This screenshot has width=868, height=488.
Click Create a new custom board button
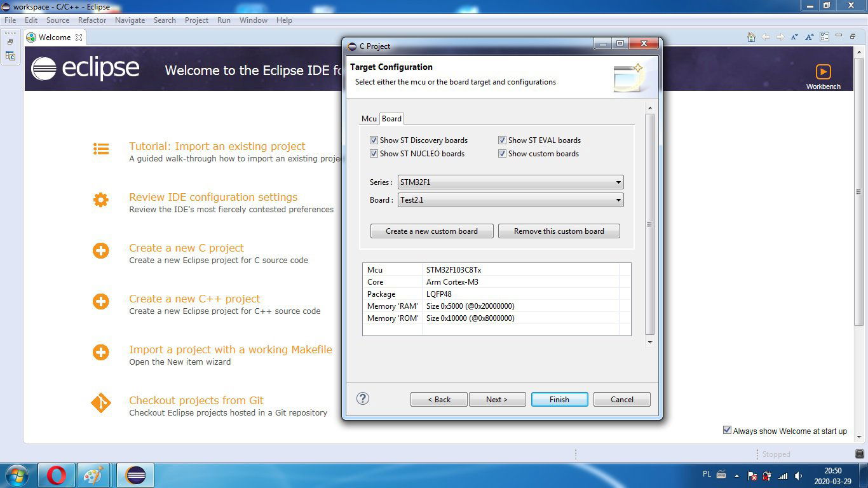point(431,231)
